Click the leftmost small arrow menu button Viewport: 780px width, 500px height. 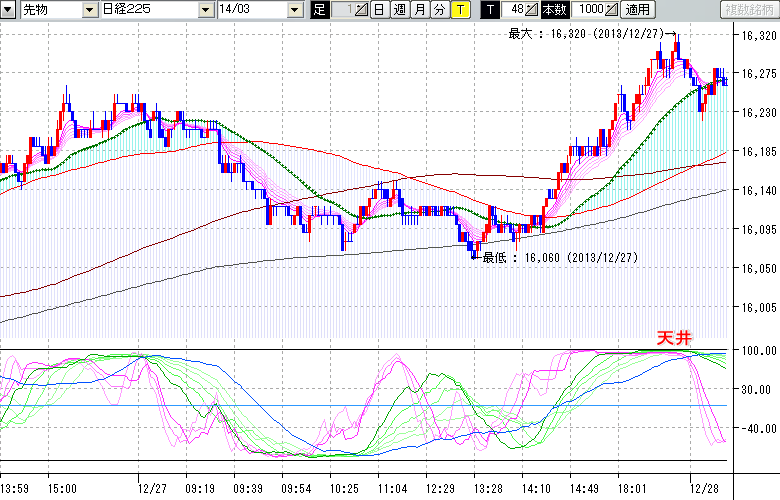click(x=9, y=10)
